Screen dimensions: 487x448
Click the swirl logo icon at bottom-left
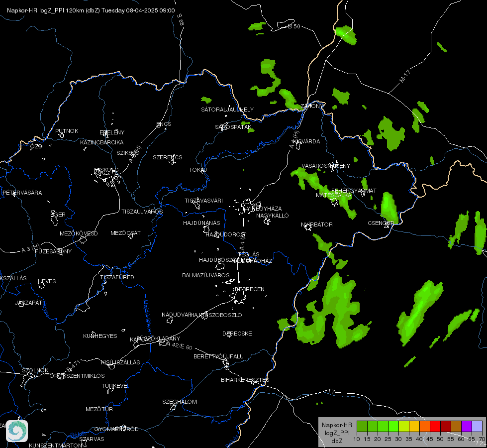pyautogui.click(x=17, y=431)
